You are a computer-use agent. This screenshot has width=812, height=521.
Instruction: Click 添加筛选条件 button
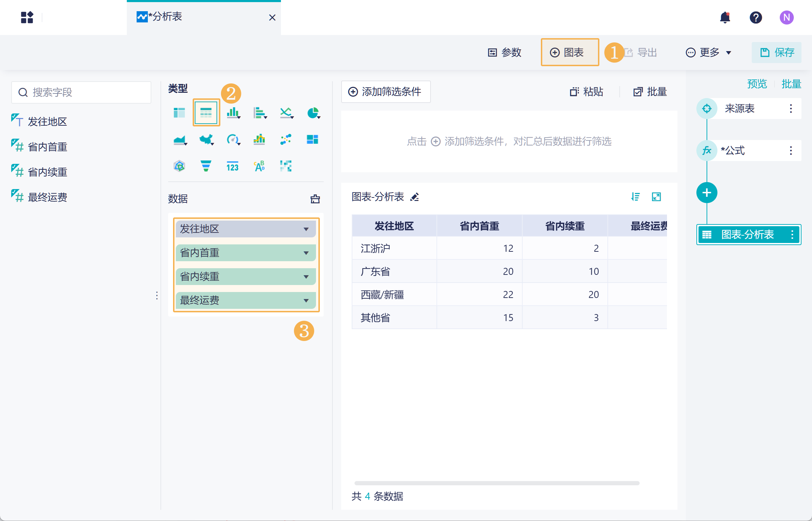tap(385, 92)
